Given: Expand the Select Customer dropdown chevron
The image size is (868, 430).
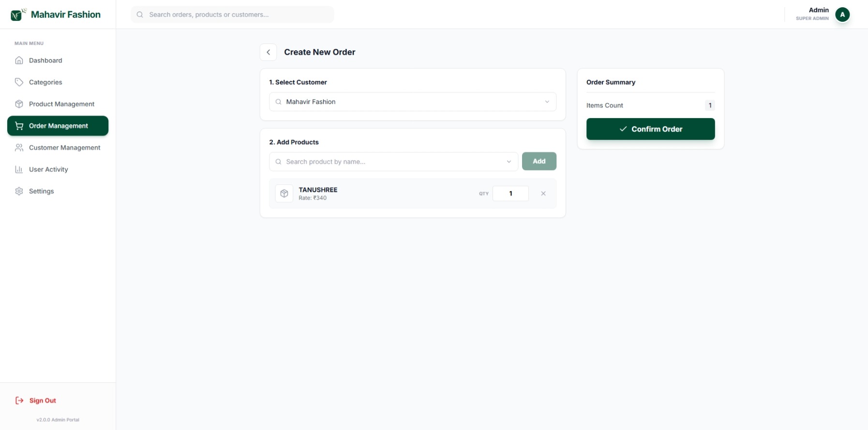Looking at the screenshot, I should (547, 102).
